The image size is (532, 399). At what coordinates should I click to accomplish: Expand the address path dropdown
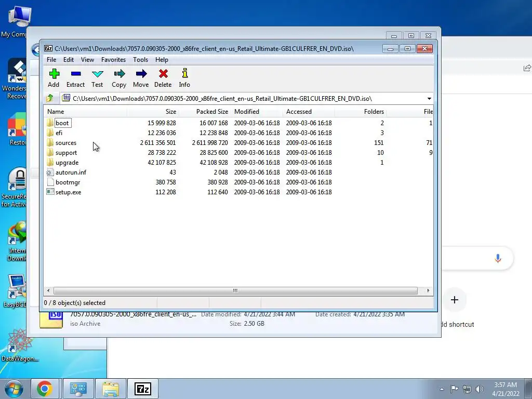pyautogui.click(x=429, y=98)
